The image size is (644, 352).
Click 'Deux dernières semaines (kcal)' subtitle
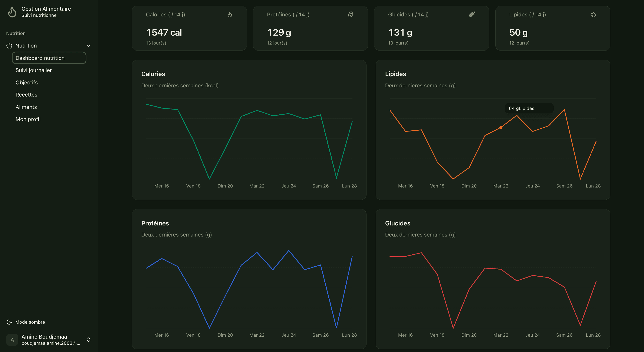180,86
